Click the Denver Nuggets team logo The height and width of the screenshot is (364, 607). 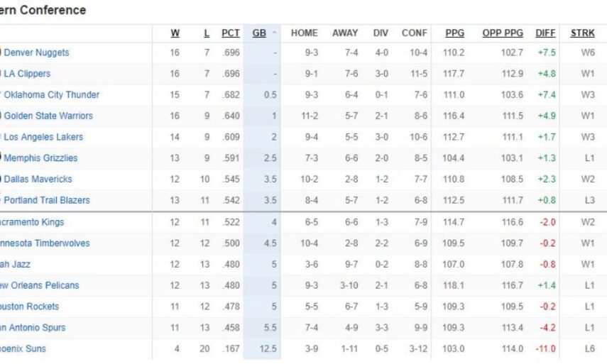coord(1,53)
